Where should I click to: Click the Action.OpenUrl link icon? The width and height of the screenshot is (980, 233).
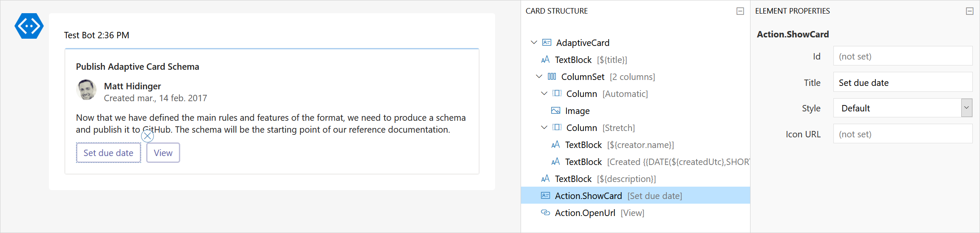(x=545, y=213)
